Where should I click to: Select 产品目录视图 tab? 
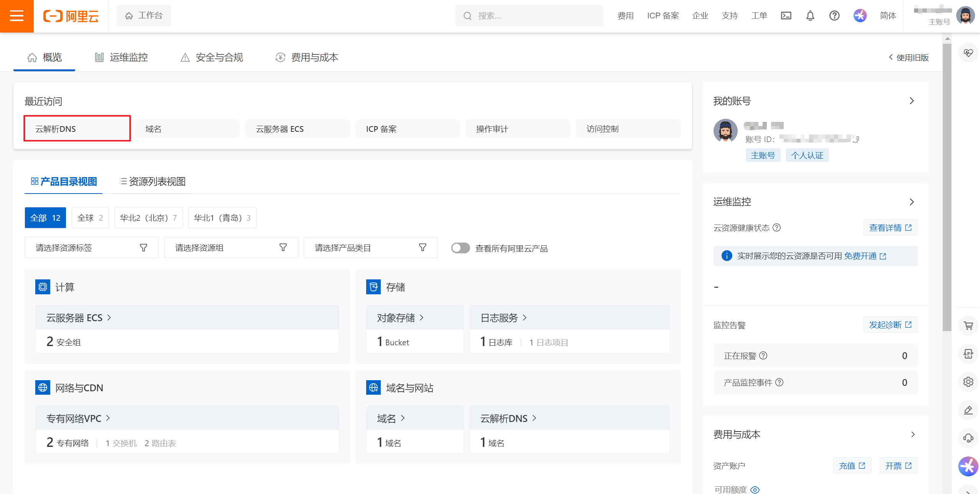click(x=64, y=181)
